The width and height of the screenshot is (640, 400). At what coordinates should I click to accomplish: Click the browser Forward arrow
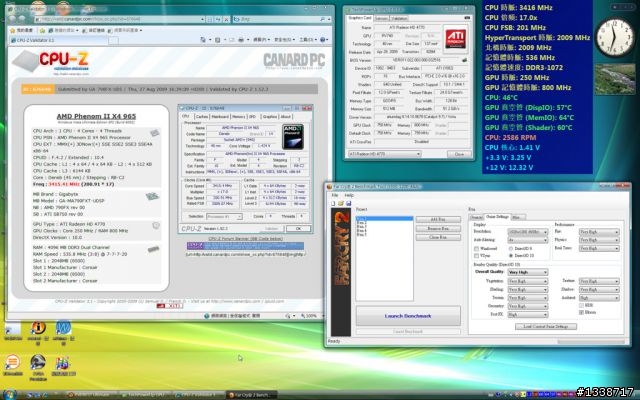click(x=22, y=19)
